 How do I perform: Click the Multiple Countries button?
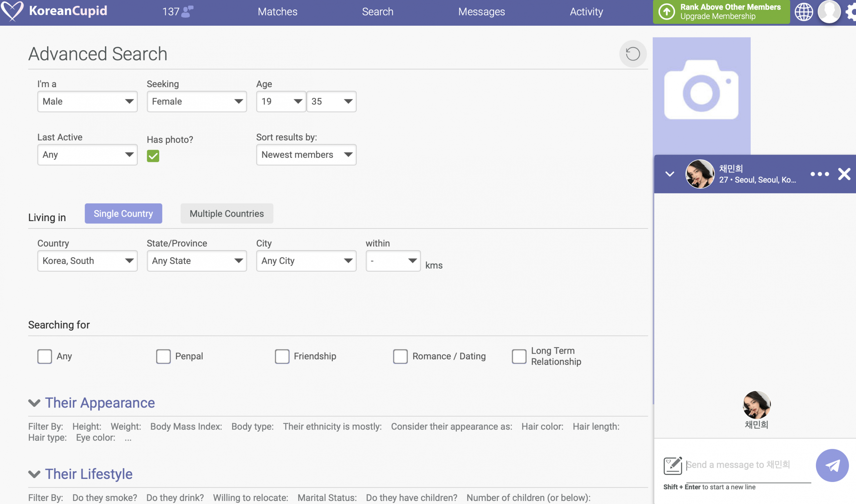(x=226, y=213)
